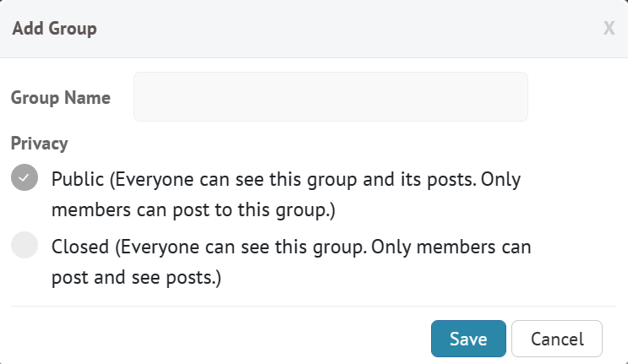The height and width of the screenshot is (364, 628).
Task: Focus the empty Group Name input box
Action: click(x=330, y=96)
